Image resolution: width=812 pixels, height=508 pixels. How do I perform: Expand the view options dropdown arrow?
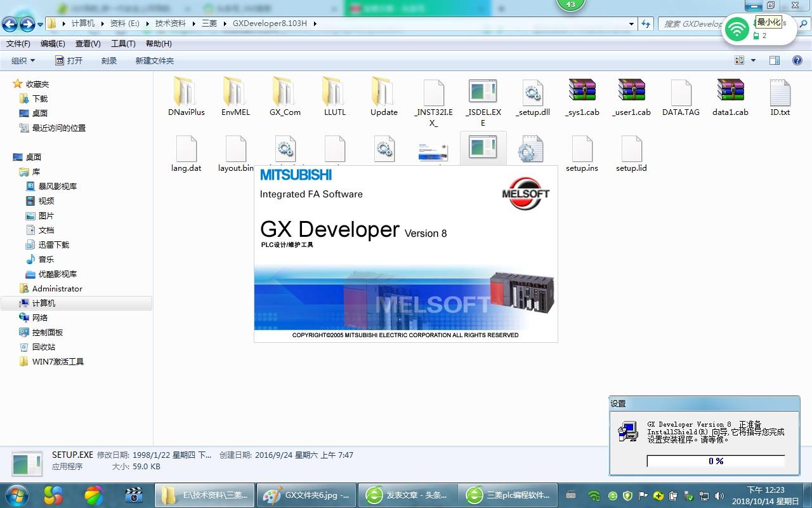click(753, 60)
